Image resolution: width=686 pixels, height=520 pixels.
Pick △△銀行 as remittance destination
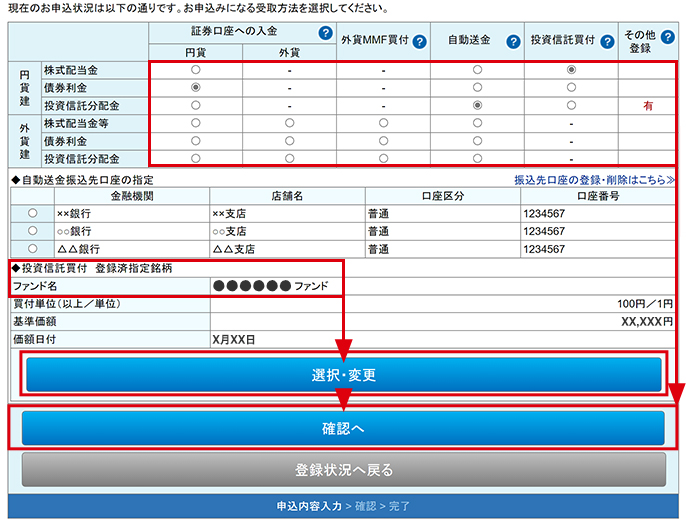click(x=33, y=249)
